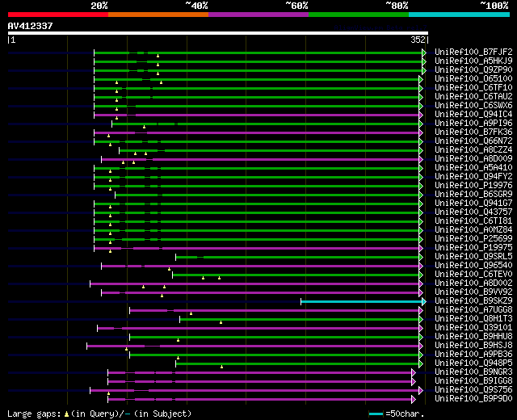Image resolution: width=517 pixels, height=420 pixels.
Task: Click the UniRef100_O65100 label
Action: [x=473, y=79]
